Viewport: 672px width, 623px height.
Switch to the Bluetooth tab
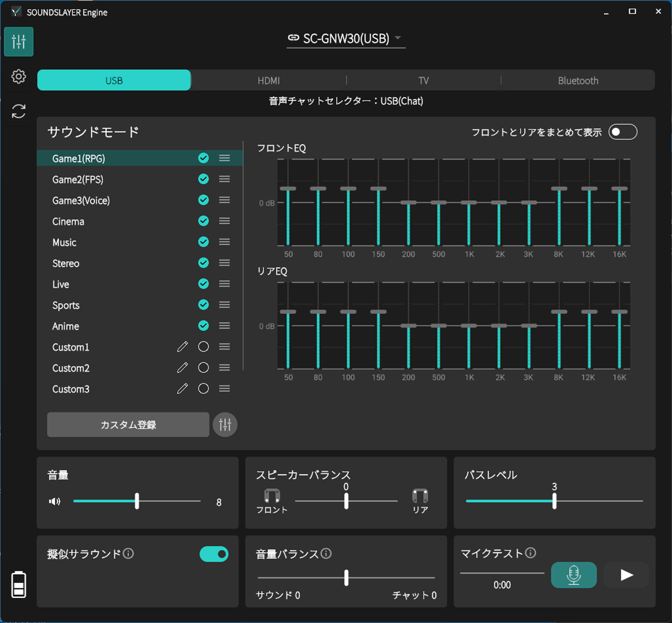pos(577,80)
